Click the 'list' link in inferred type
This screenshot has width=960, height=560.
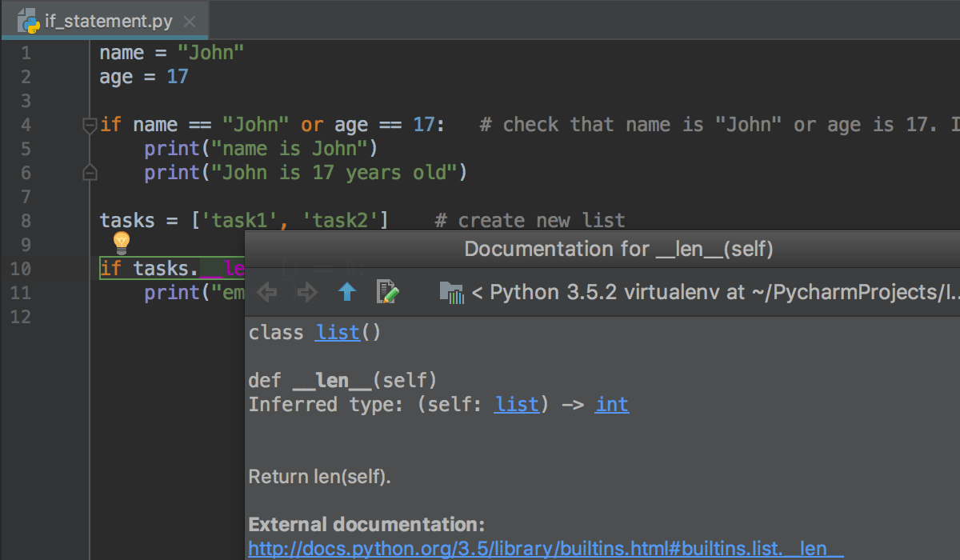tap(516, 405)
